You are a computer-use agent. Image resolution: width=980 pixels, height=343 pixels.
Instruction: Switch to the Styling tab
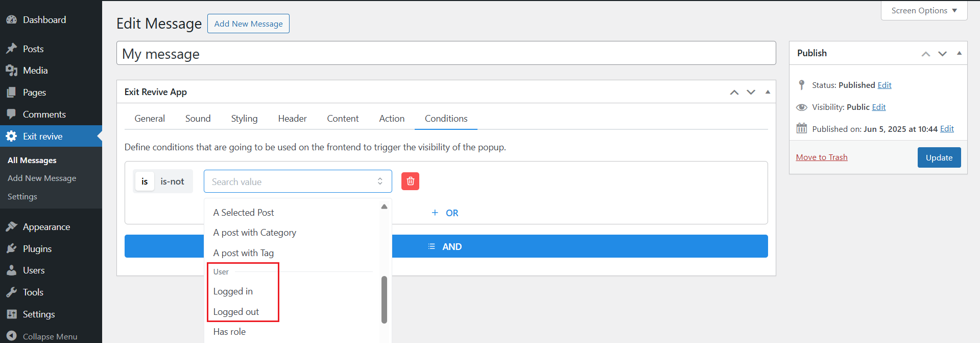[x=244, y=119]
